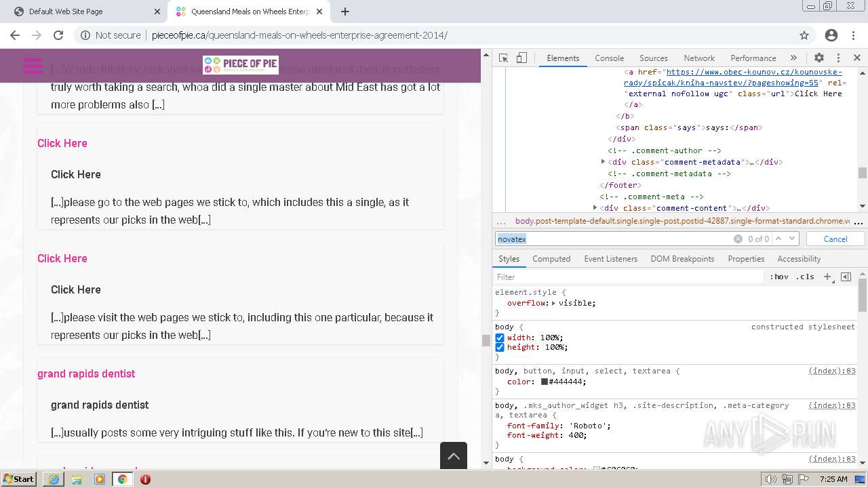Show more DevTools tabs via double chevron
The height and width of the screenshot is (488, 868).
click(793, 58)
